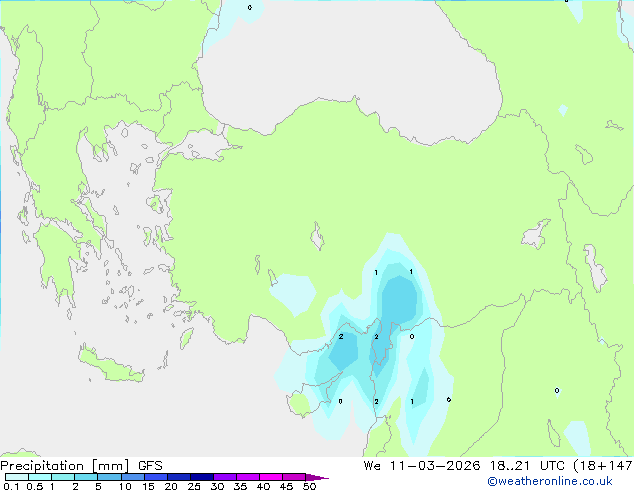Click the 'UTC' time zone label

(552, 466)
